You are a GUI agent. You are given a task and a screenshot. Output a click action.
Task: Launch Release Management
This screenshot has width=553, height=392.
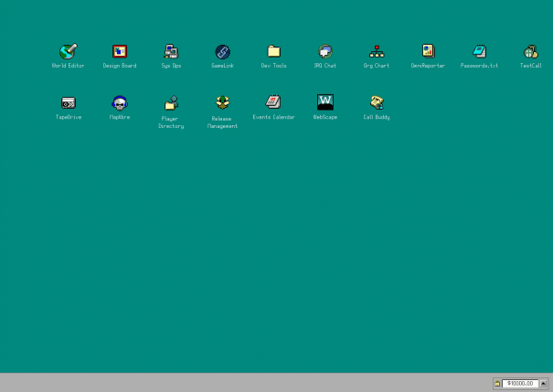coord(222,103)
